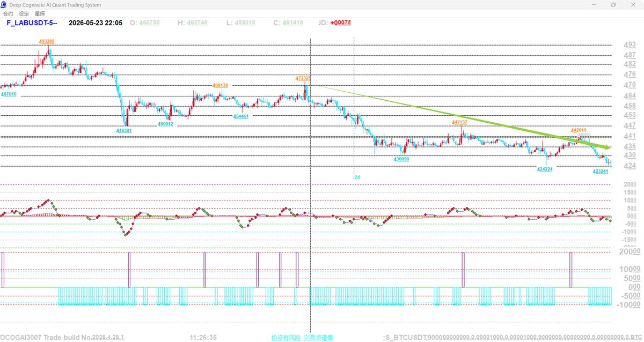Click the low label 467010
The height and width of the screenshot is (342, 644).
coord(9,94)
